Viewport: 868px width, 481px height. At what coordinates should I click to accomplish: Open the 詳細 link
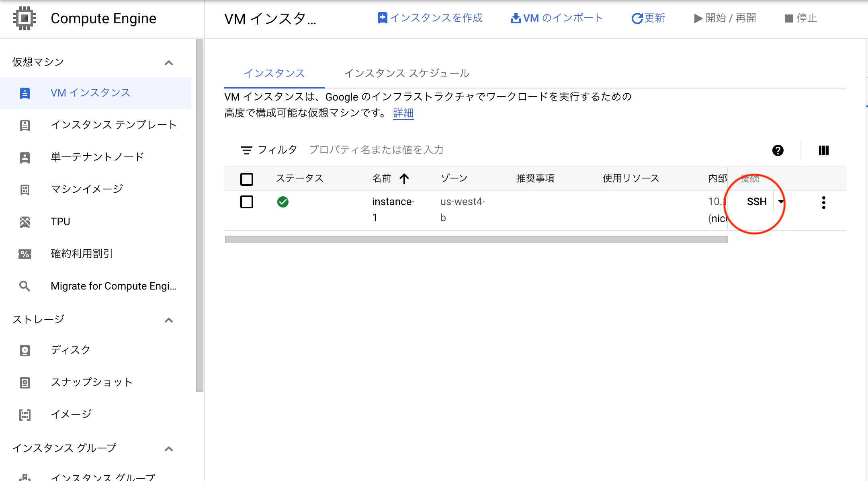403,113
